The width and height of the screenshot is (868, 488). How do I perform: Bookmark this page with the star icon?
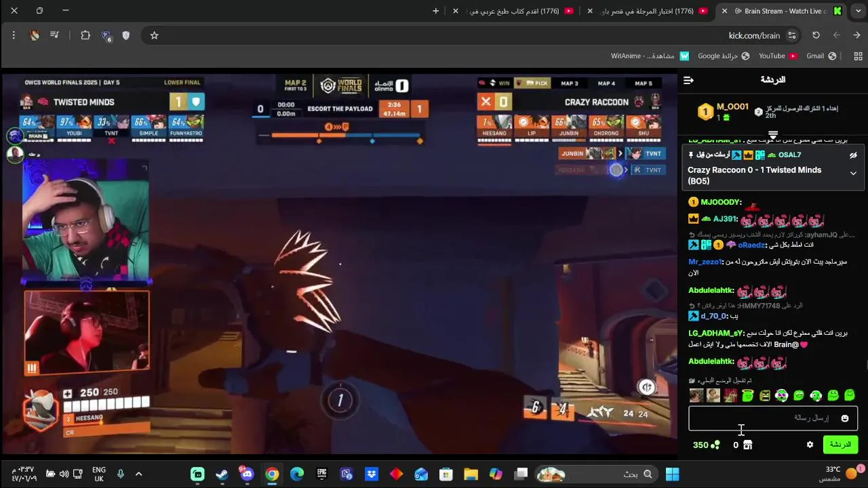pos(154,35)
